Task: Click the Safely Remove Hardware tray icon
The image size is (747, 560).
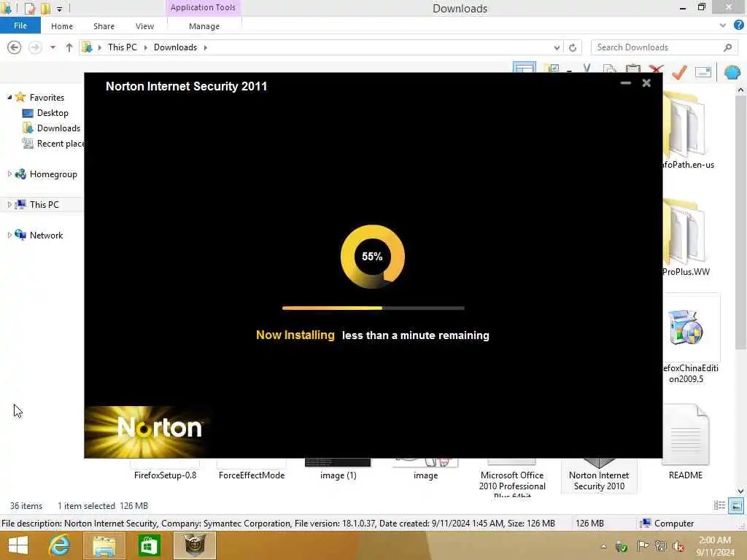Action: [622, 546]
